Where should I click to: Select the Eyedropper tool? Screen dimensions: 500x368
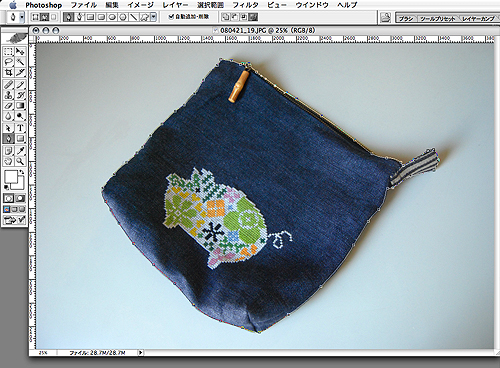pyautogui.click(x=20, y=151)
